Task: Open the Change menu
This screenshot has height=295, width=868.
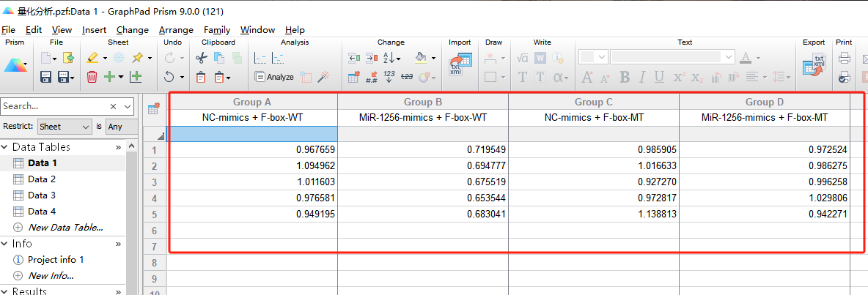Action: point(132,30)
